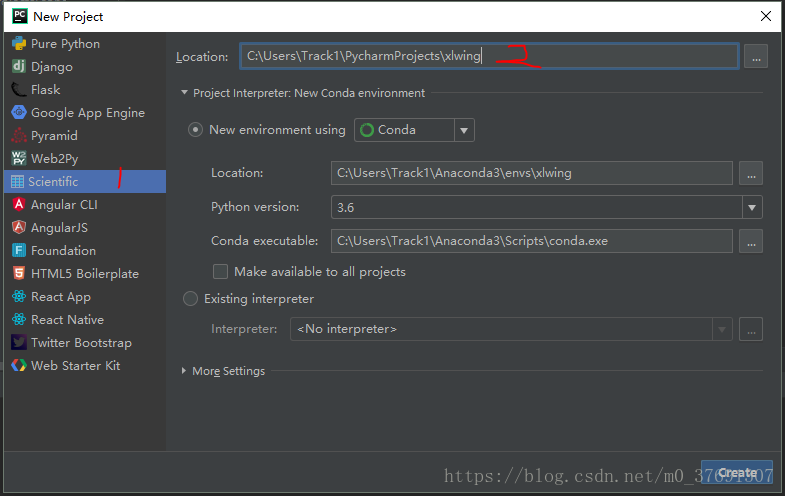This screenshot has width=785, height=496.
Task: Choose the React Native atom icon
Action: 19,319
